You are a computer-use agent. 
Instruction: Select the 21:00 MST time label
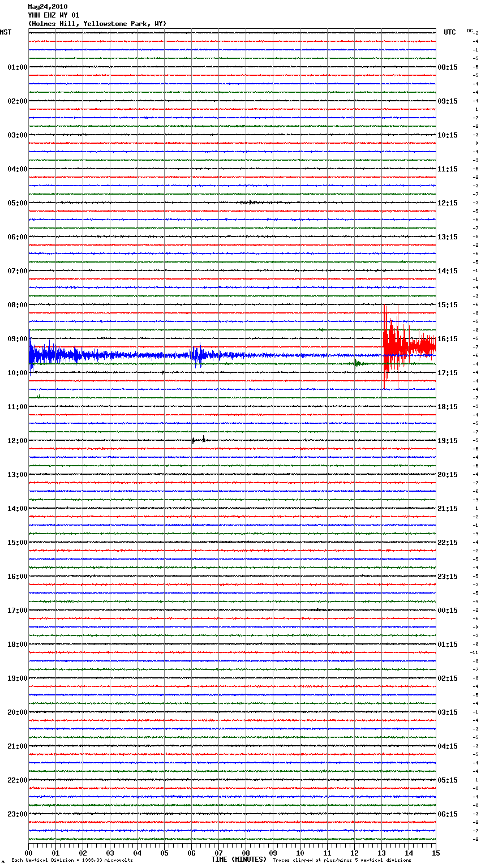tap(17, 746)
